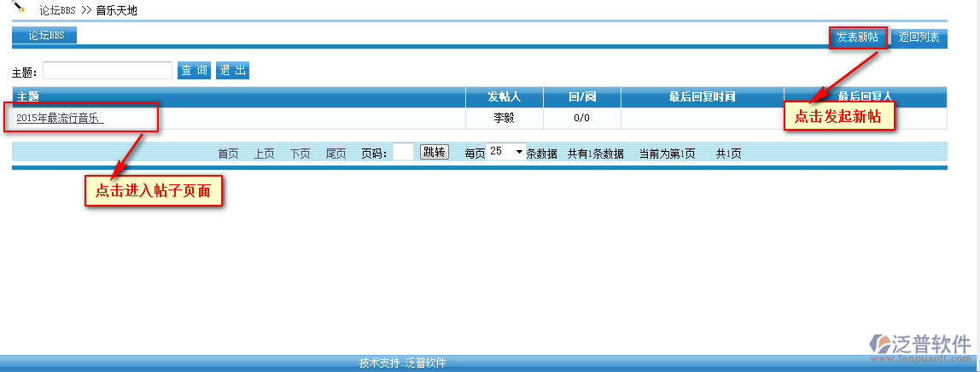Go to 下页 in the pager

[x=300, y=154]
